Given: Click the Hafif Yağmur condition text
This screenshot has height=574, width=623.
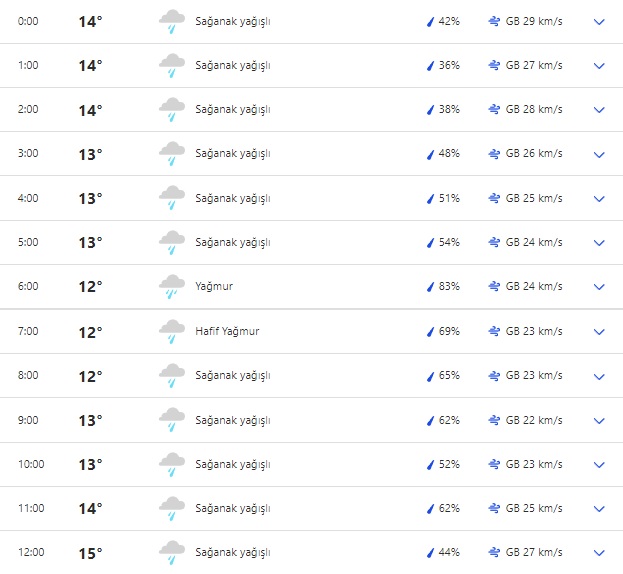Looking at the screenshot, I should click(x=227, y=331).
